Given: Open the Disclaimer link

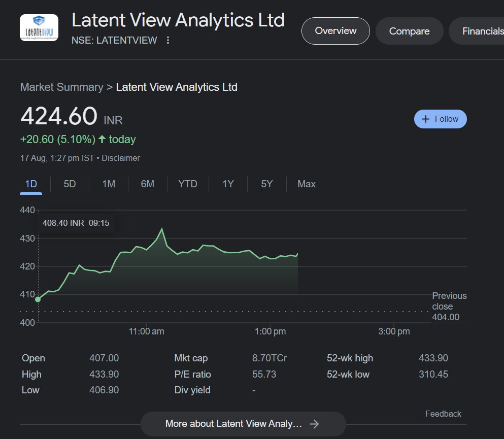Looking at the screenshot, I should click(x=121, y=158).
